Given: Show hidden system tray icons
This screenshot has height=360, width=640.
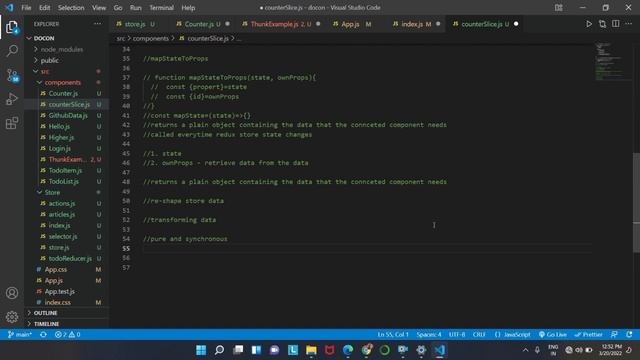Looking at the screenshot, I should [x=525, y=350].
